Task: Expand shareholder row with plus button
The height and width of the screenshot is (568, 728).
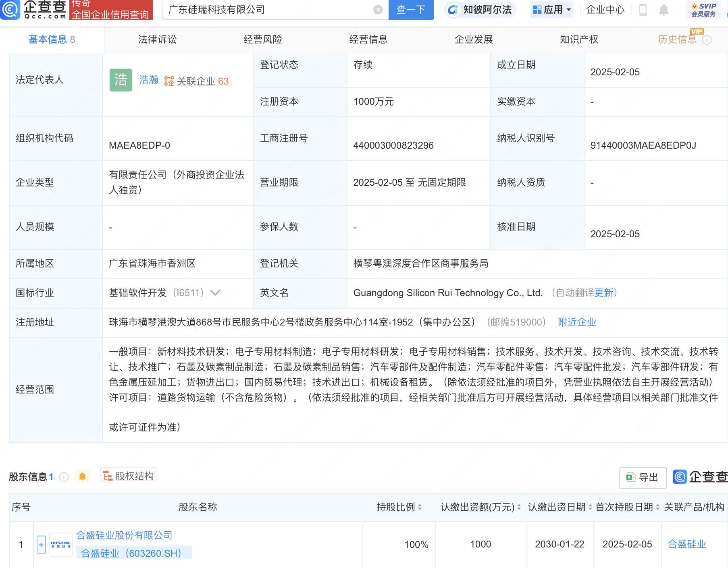Action: [41, 545]
